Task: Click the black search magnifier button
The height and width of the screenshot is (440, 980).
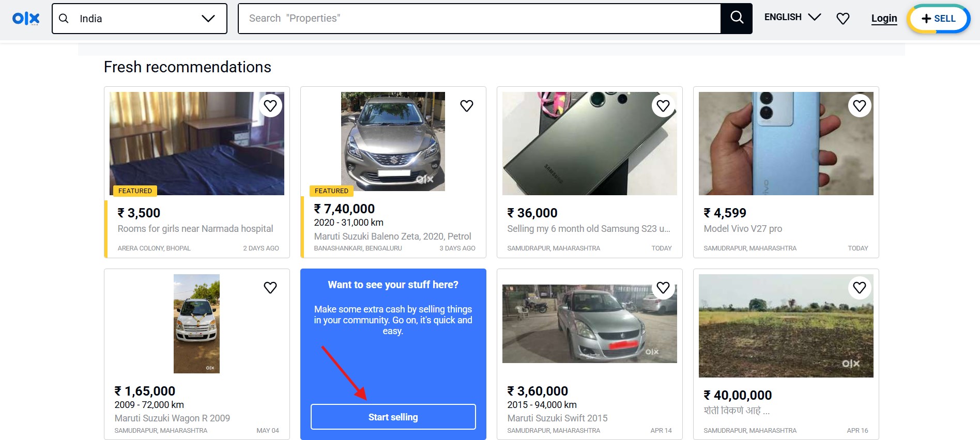Action: 737,19
